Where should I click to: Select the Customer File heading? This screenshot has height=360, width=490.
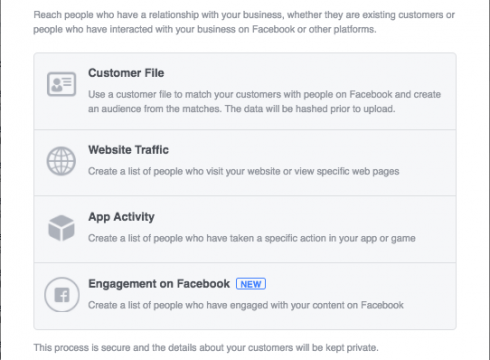point(126,73)
